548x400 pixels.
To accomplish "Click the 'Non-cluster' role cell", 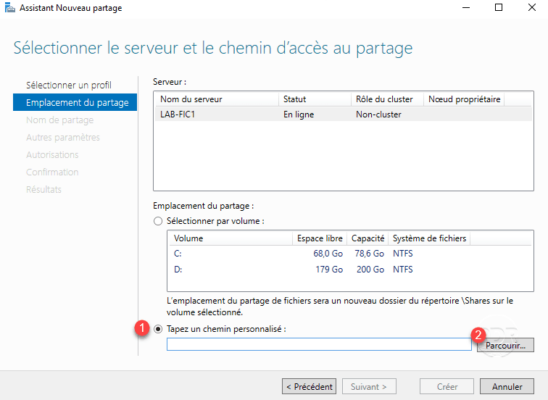I will coord(378,115).
